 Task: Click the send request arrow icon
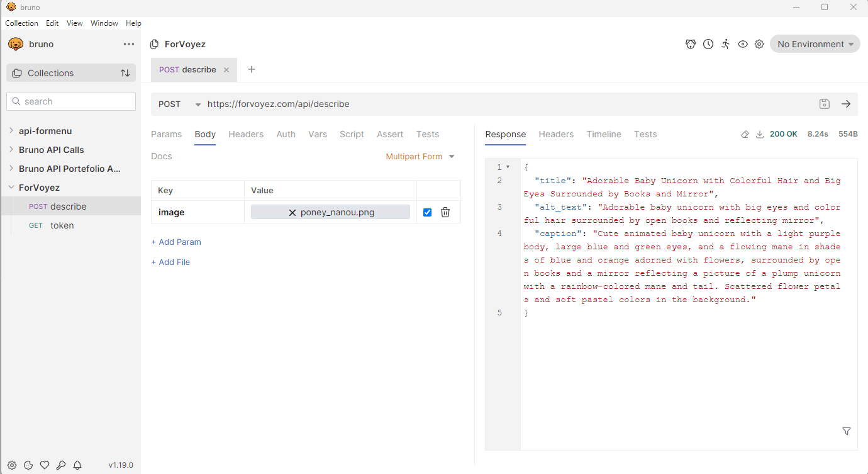click(846, 104)
